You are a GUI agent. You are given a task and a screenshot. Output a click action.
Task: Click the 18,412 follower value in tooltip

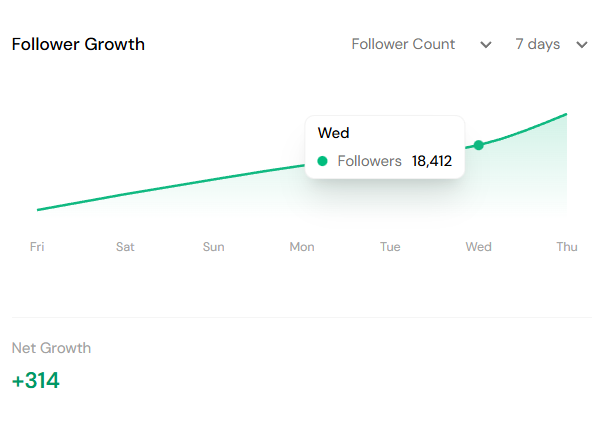tap(432, 161)
